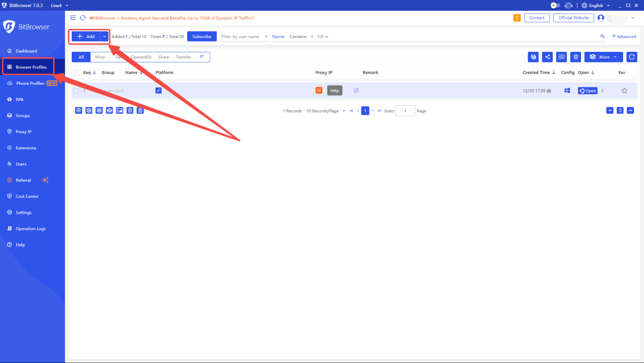The image size is (644, 363).
Task: Sort by Seq column header
Action: pyautogui.click(x=89, y=73)
